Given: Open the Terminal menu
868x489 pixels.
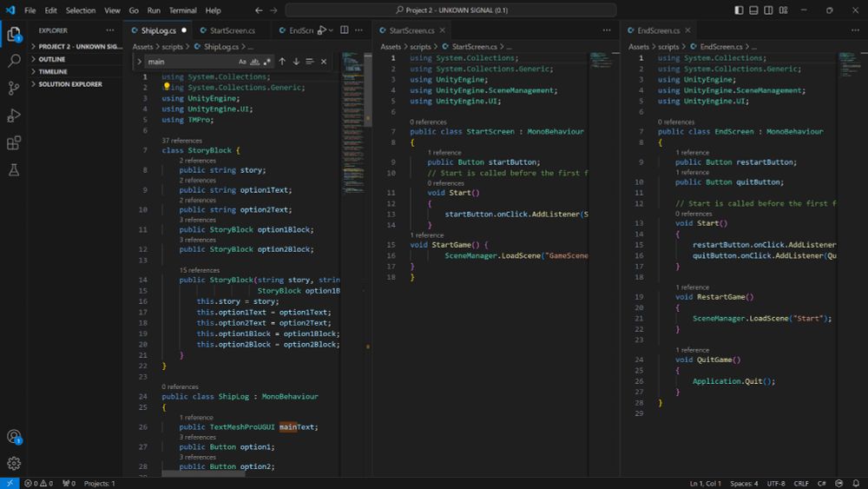Looking at the screenshot, I should (182, 10).
